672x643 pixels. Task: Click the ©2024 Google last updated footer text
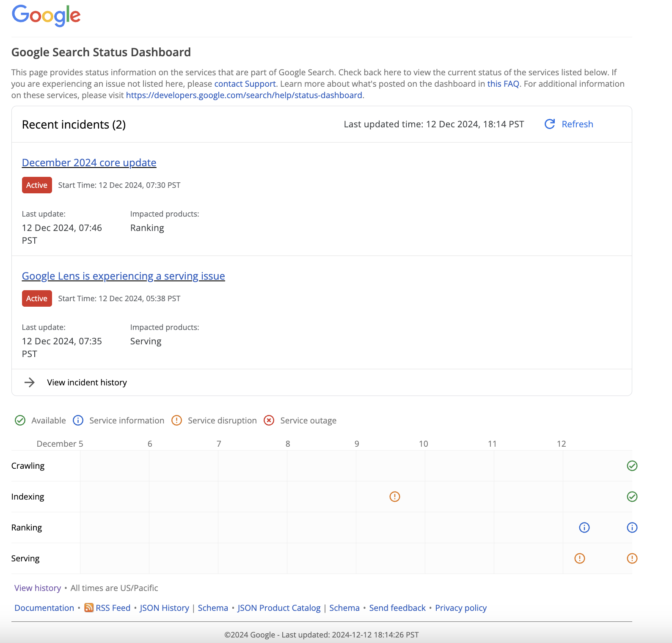(322, 635)
